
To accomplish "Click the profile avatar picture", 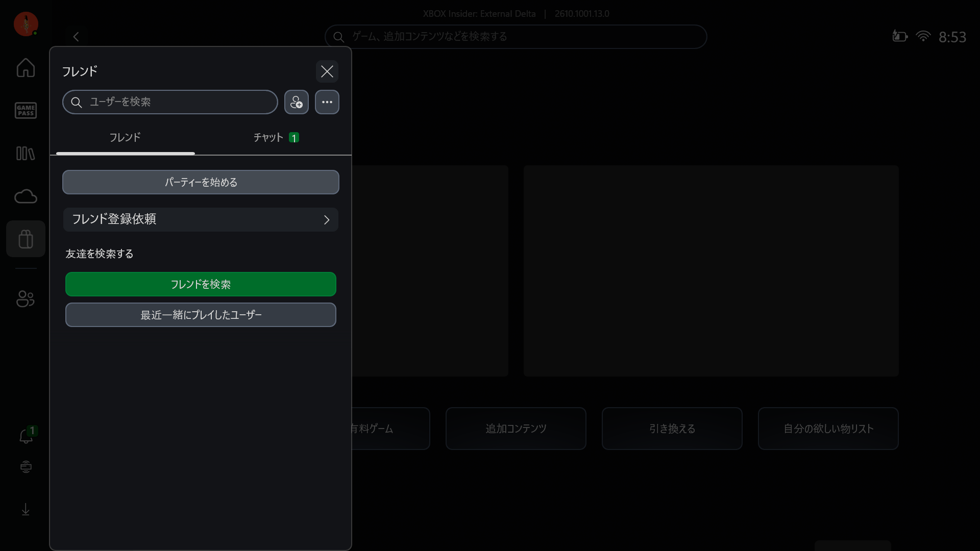I will coord(26,24).
